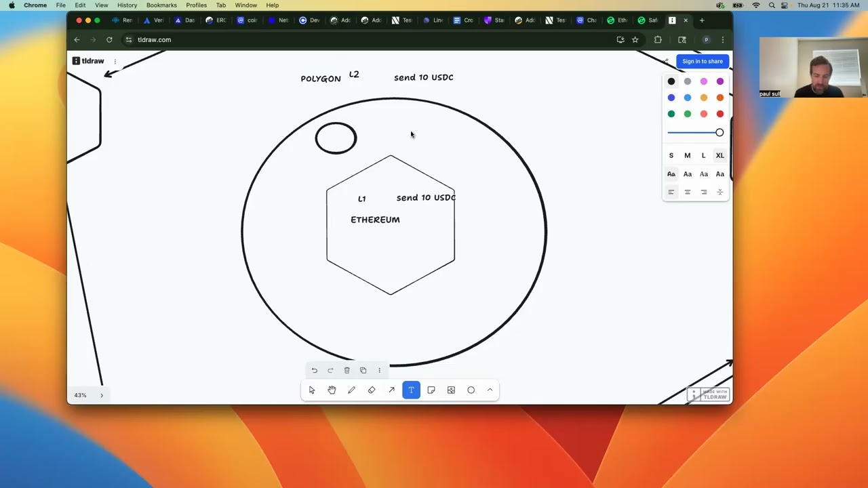Choose the Serif font option
The height and width of the screenshot is (488, 868).
click(704, 174)
